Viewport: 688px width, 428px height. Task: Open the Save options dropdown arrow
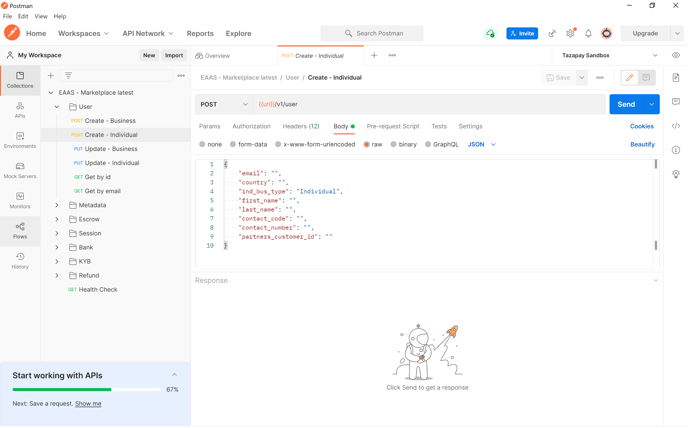point(582,78)
